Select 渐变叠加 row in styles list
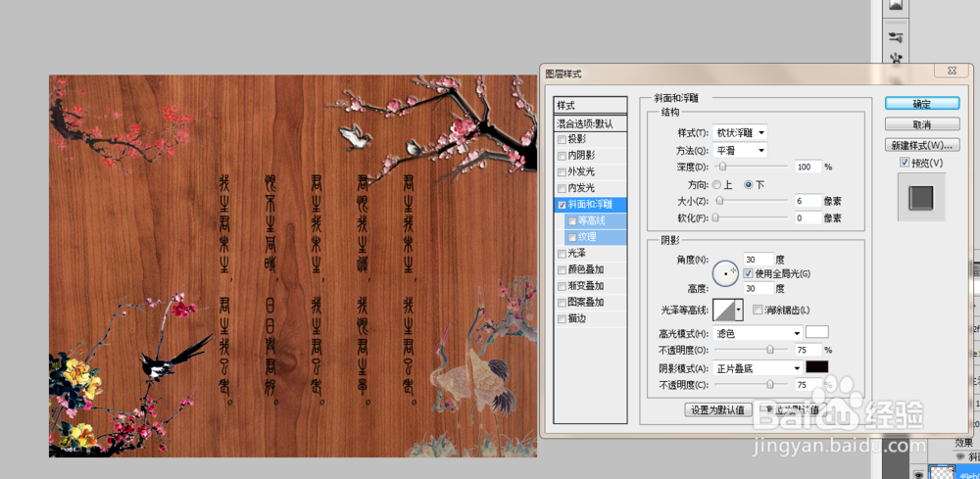Viewport: 980px width, 479px height. (x=591, y=286)
